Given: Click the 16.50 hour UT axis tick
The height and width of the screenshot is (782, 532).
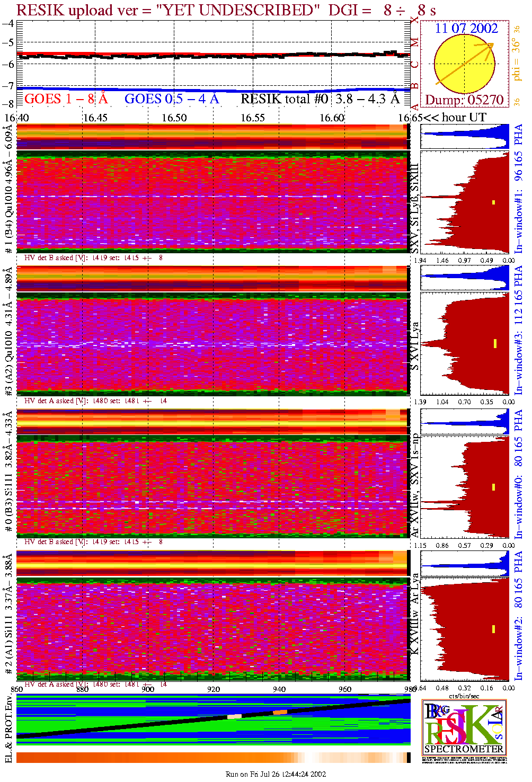Looking at the screenshot, I should pos(174,118).
